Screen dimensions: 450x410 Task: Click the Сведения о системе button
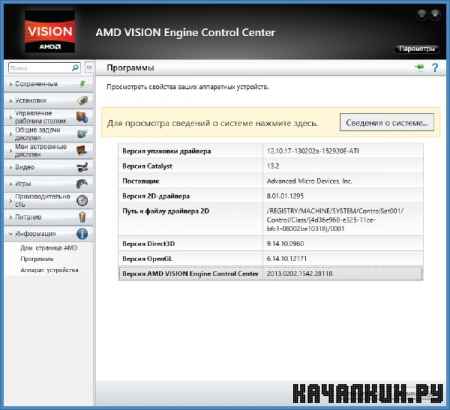click(387, 122)
